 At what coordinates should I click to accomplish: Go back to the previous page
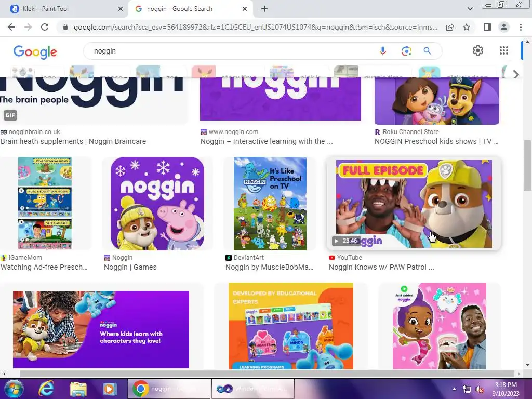pos(11,27)
